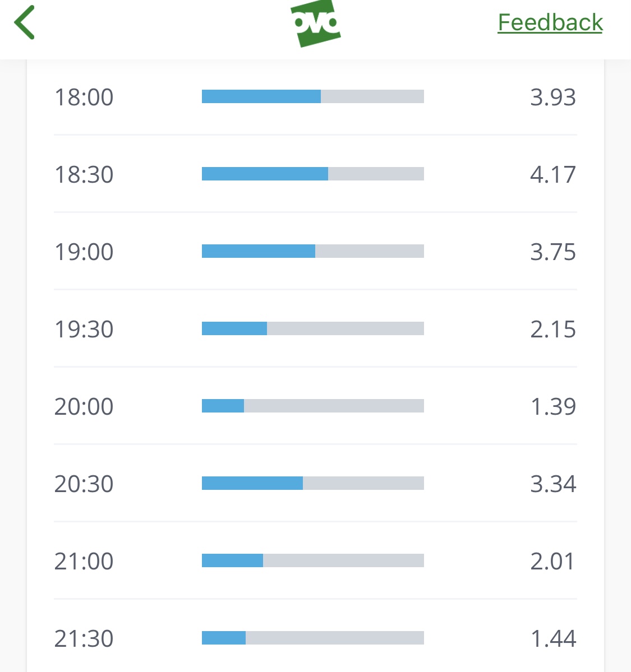
Task: Tap the 21:00 usage bar
Action: pos(313,560)
